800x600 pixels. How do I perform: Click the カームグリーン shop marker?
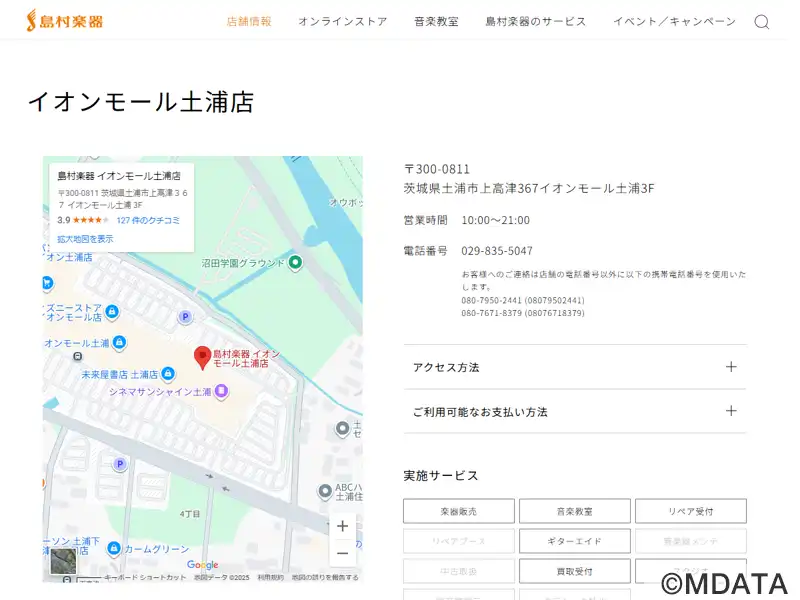tap(114, 549)
